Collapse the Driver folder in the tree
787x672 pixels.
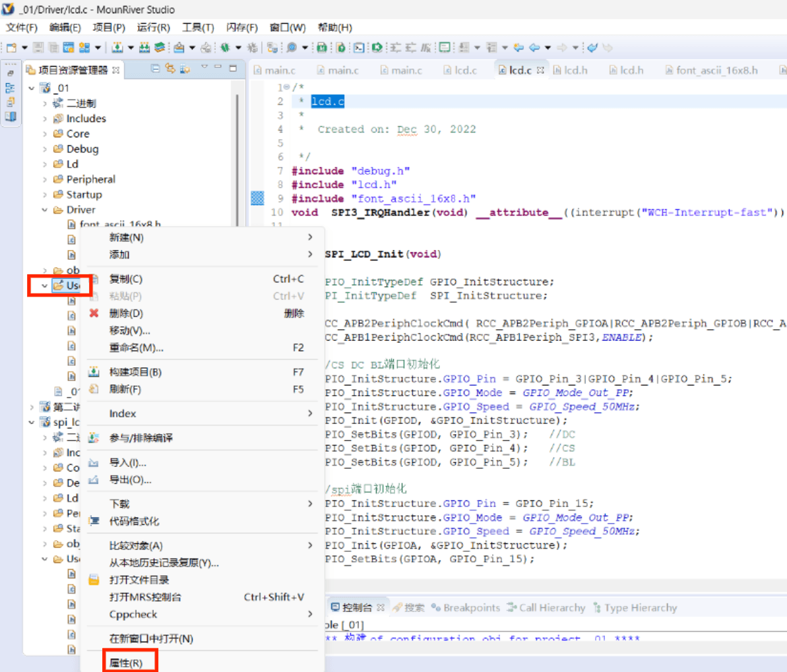(45, 210)
